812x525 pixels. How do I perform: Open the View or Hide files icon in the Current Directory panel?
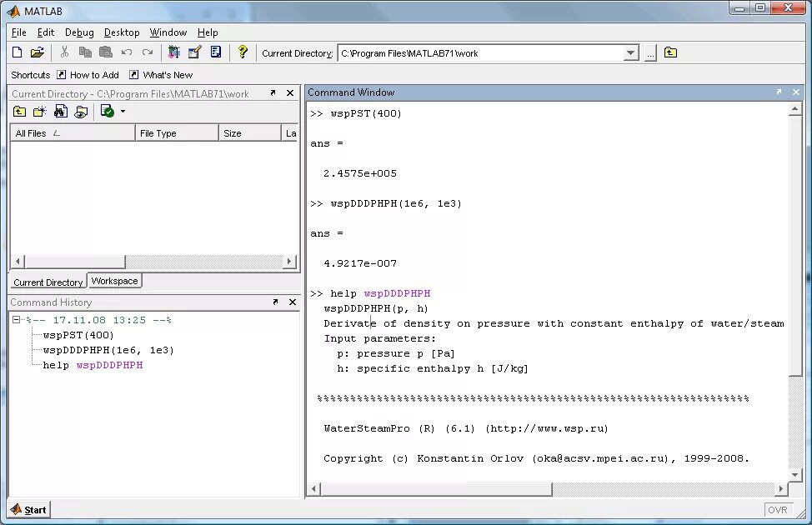click(82, 112)
